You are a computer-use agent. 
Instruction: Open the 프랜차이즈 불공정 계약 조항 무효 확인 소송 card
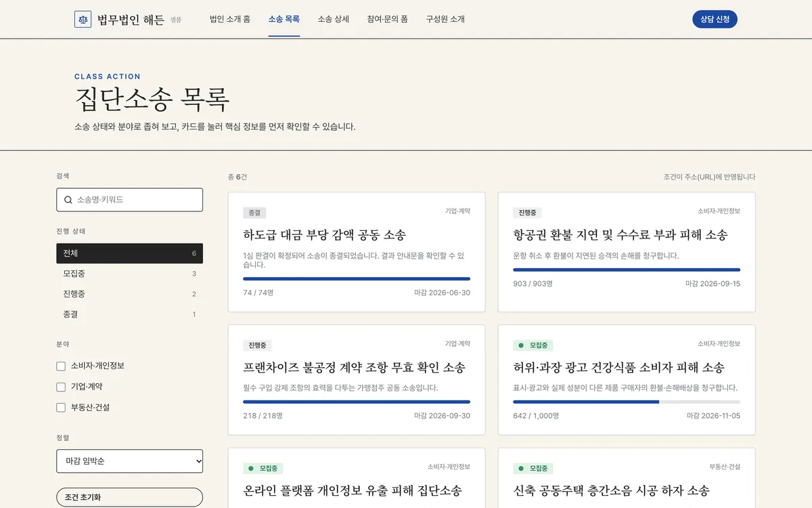point(357,380)
